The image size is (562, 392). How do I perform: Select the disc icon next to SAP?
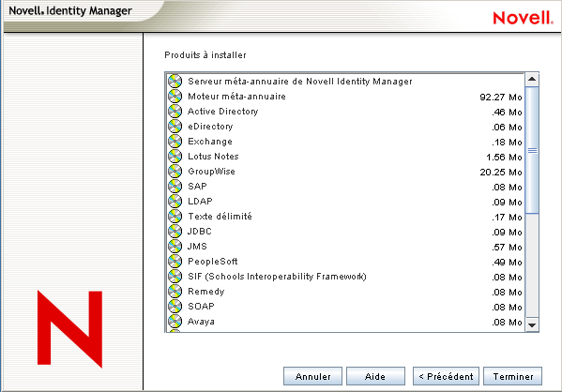(175, 186)
